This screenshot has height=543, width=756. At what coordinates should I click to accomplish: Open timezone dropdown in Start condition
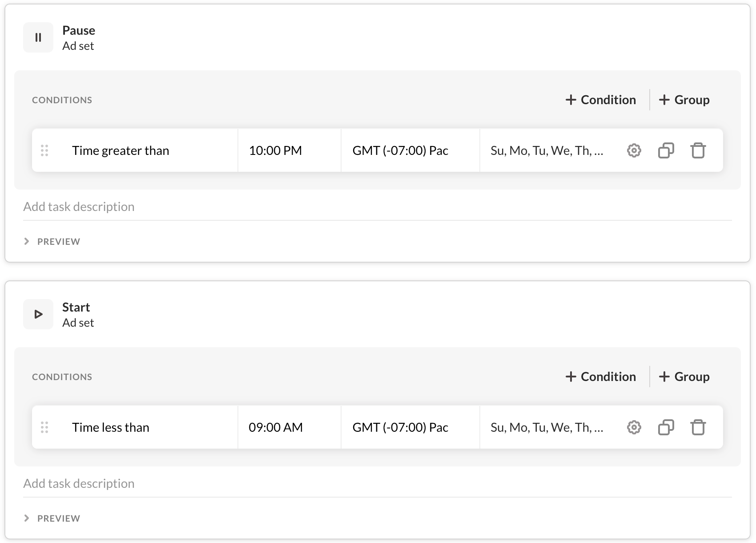pyautogui.click(x=410, y=427)
